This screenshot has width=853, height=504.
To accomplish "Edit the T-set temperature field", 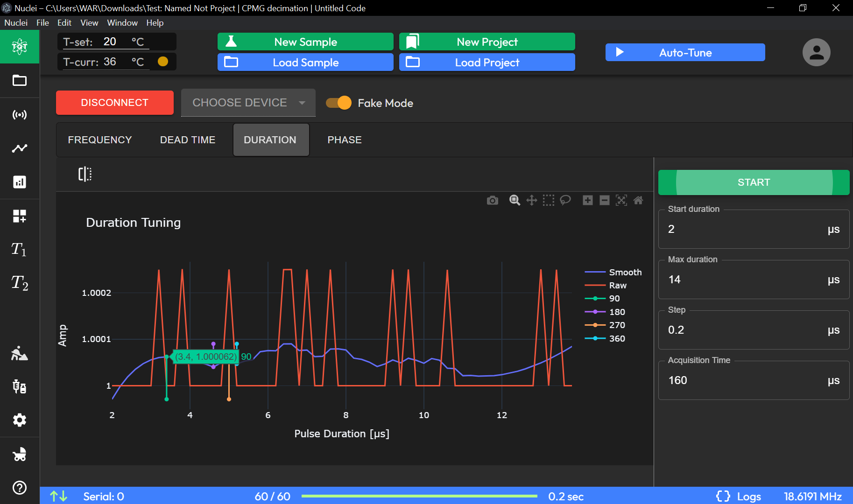I will tap(117, 42).
